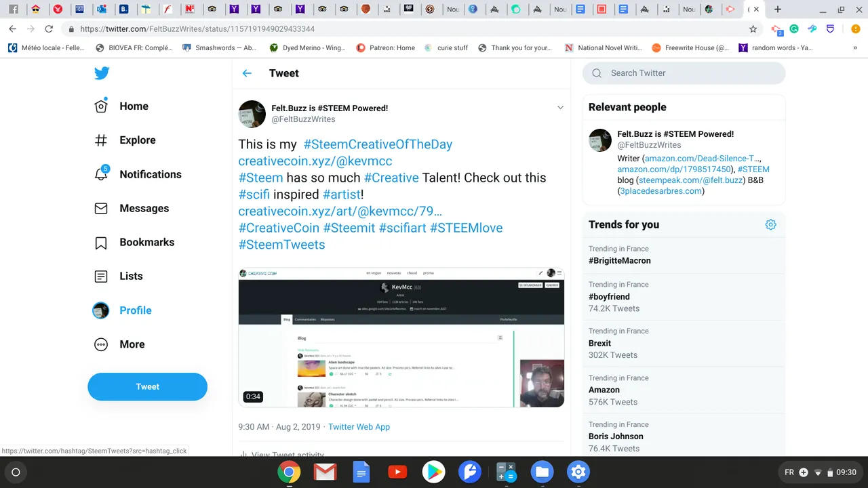The width and height of the screenshot is (868, 488).
Task: Open Chrome menu orange alert icon
Action: [856, 29]
